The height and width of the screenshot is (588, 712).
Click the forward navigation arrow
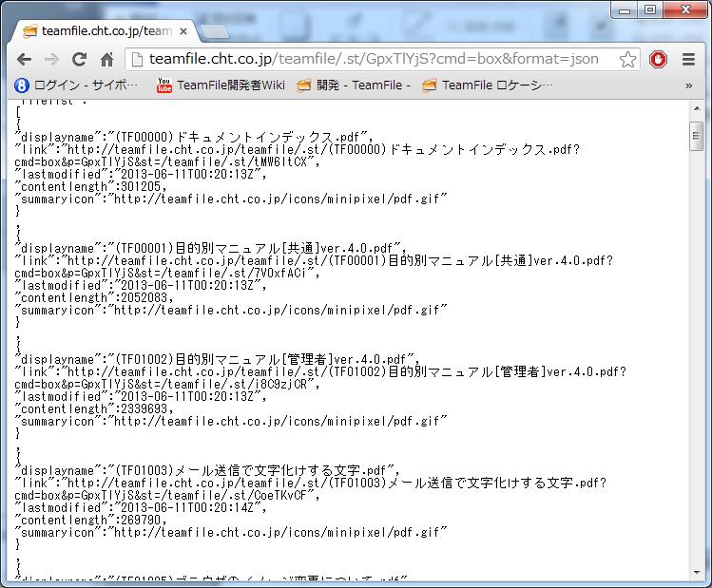coord(52,59)
